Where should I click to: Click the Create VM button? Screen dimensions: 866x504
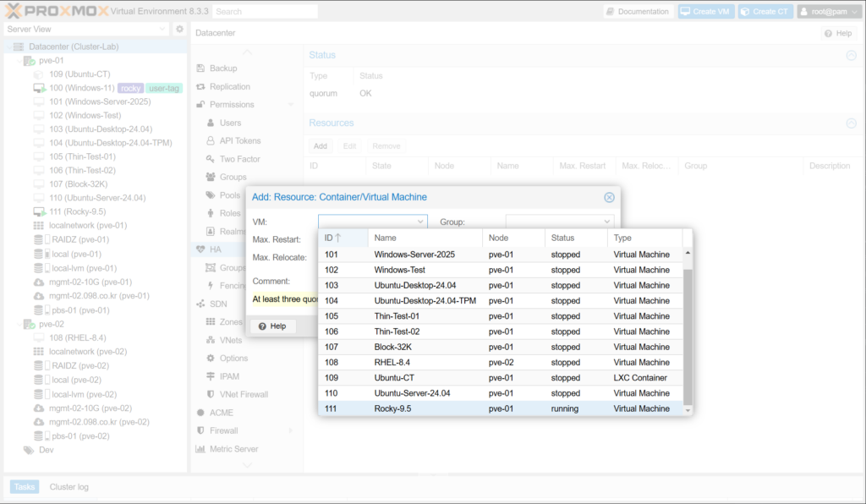click(x=705, y=12)
